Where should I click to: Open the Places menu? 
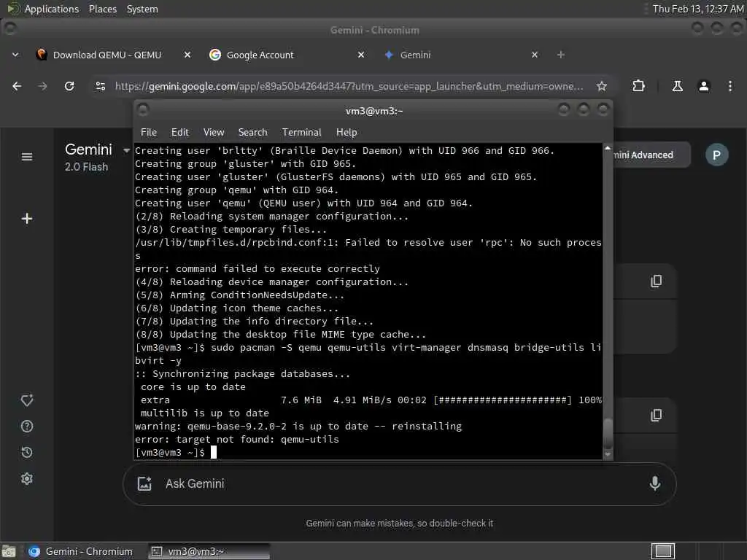tap(102, 9)
